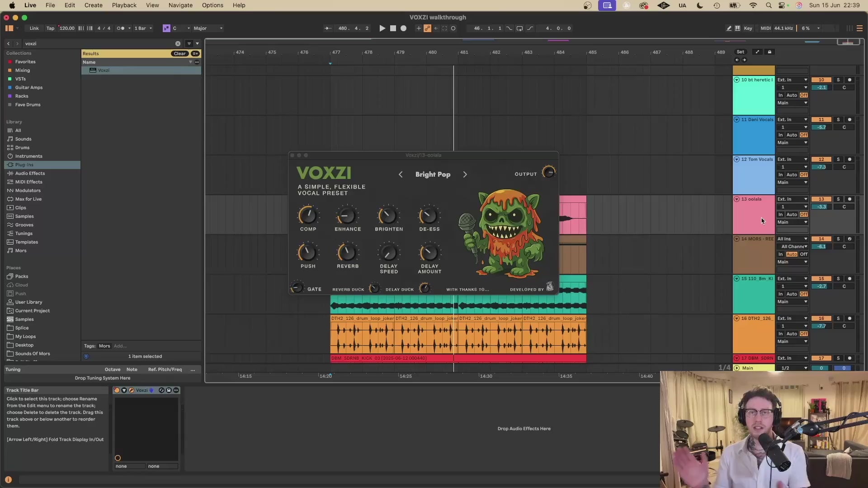This screenshot has height=488, width=868.
Task: Open the File menu
Action: pos(50,5)
